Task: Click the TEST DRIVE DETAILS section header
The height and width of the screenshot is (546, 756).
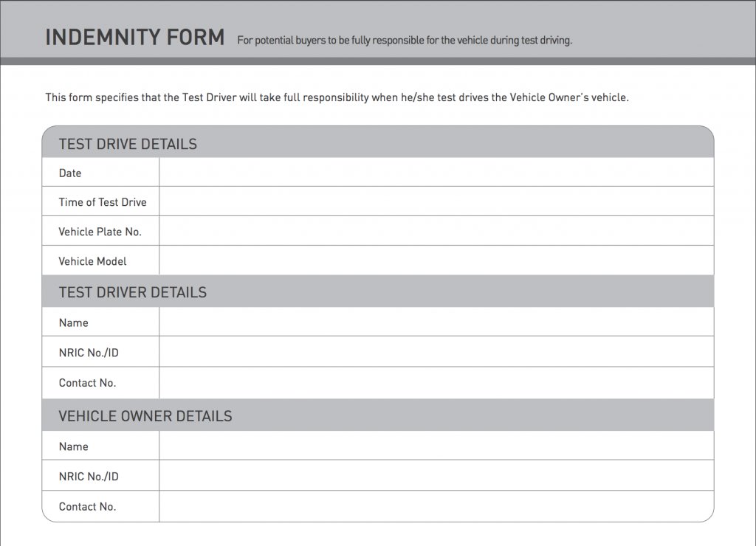Action: pos(128,144)
